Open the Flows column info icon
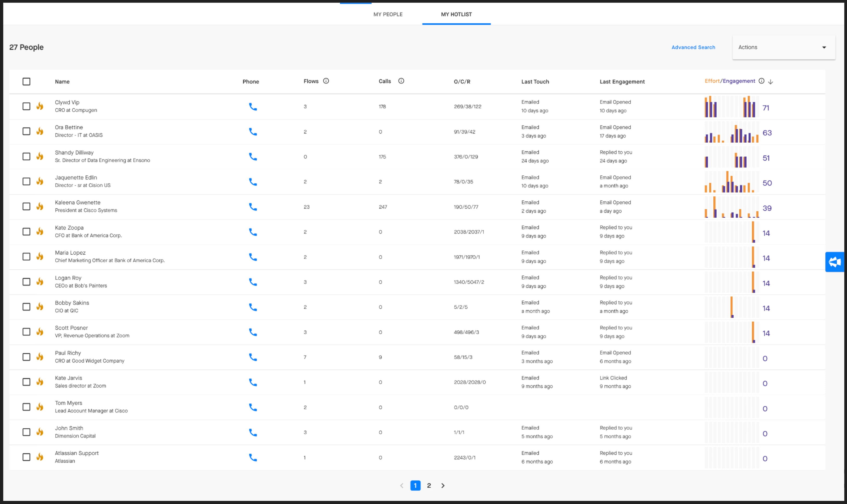Viewport: 847px width, 504px height. click(326, 81)
